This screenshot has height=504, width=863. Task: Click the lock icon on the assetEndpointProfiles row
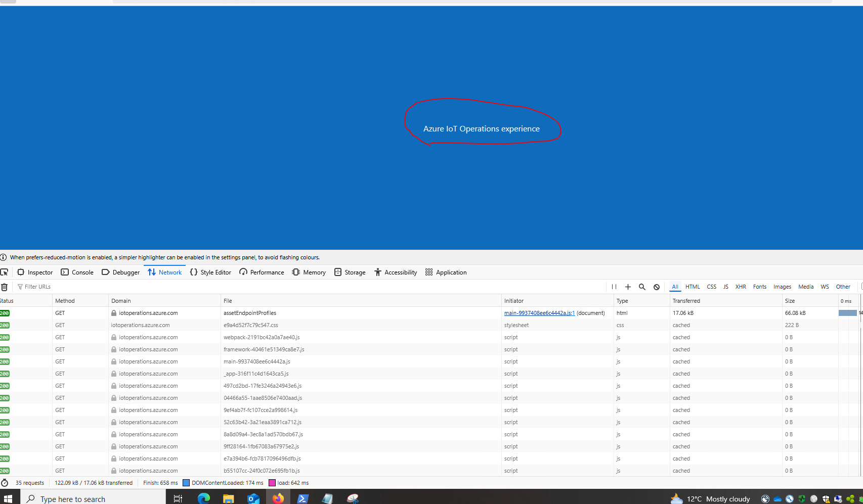point(114,313)
